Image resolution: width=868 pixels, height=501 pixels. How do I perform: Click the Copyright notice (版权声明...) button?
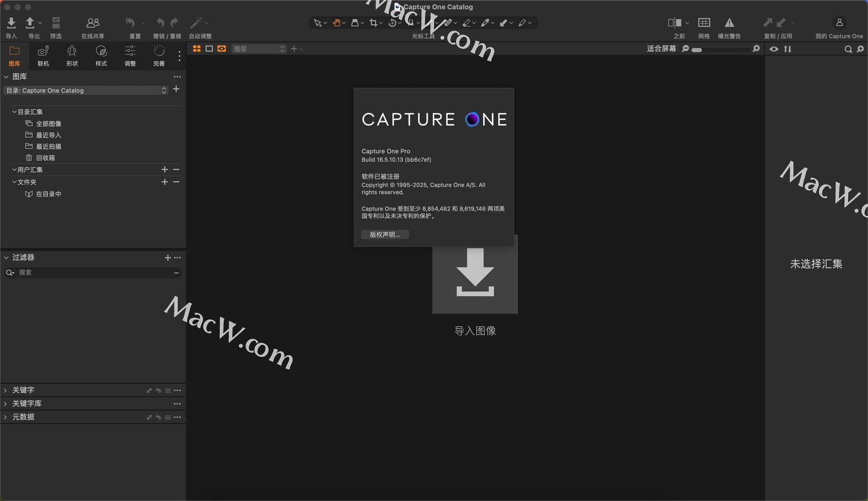click(385, 234)
